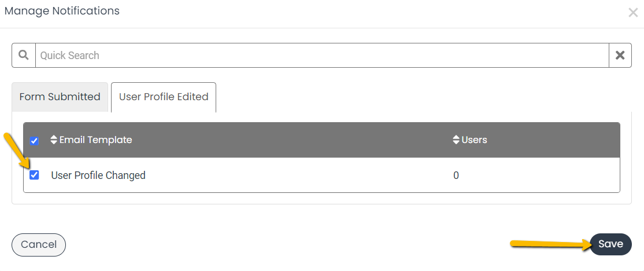Click the Cancel button
The height and width of the screenshot is (271, 644).
click(39, 245)
